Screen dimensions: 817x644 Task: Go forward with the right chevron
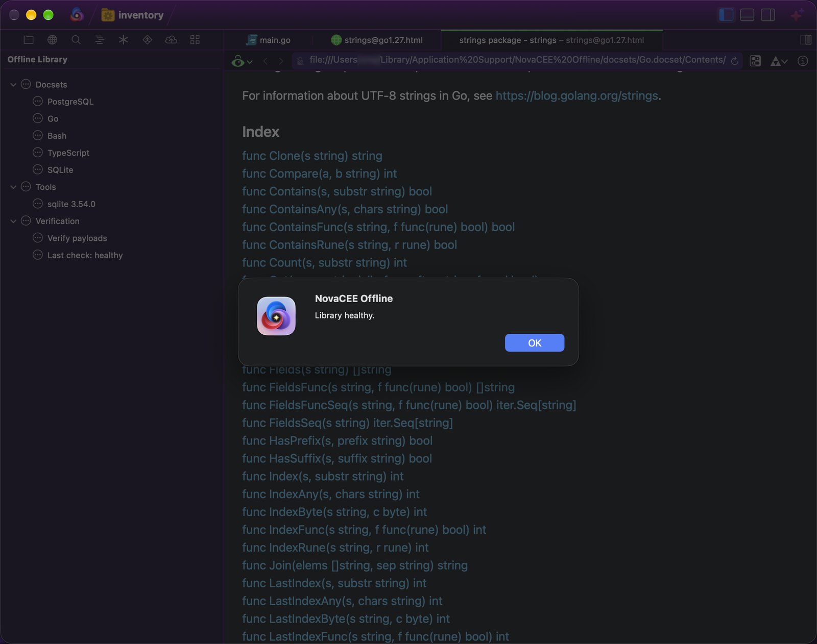[x=281, y=61]
